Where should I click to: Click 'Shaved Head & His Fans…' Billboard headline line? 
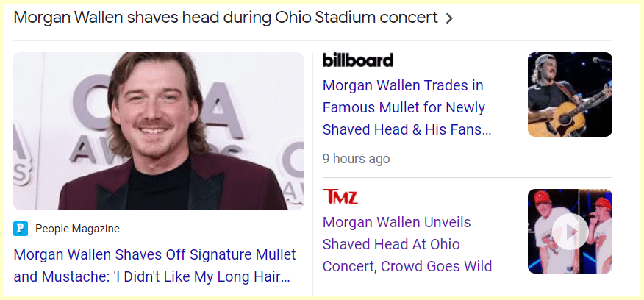click(x=407, y=129)
